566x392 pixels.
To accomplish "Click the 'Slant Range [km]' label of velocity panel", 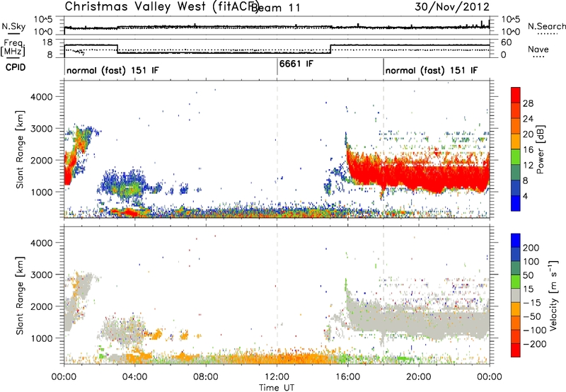I will click(20, 296).
